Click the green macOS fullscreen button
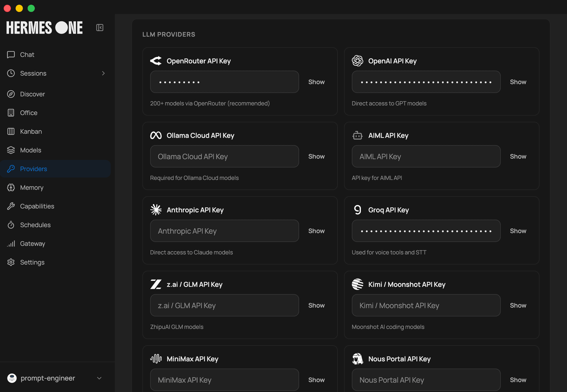 (x=31, y=8)
